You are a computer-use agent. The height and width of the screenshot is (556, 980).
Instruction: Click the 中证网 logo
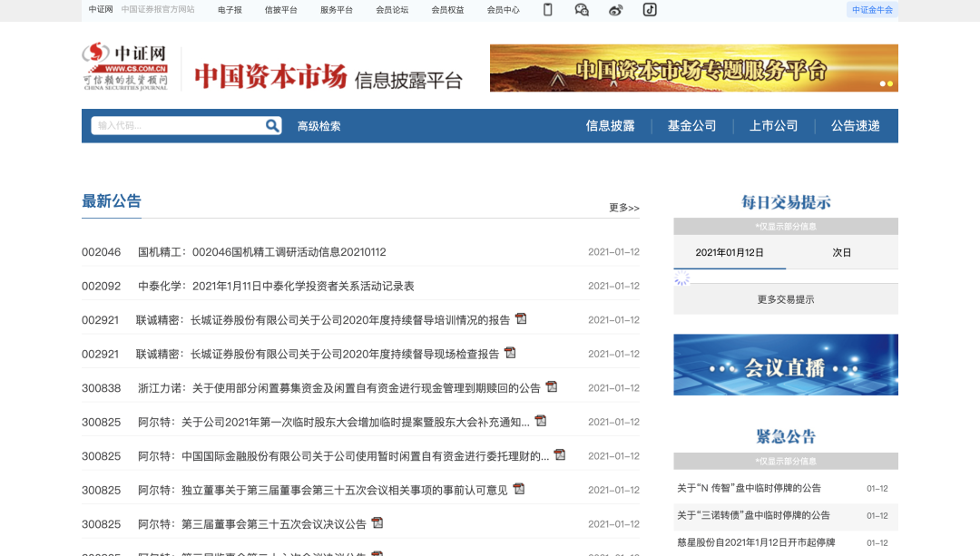coord(125,67)
